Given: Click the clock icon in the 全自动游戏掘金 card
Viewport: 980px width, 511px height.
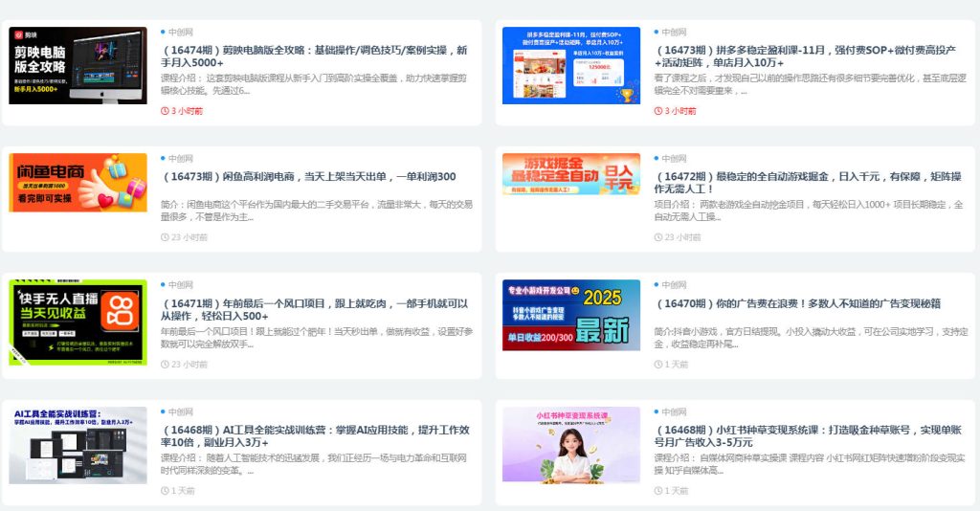Looking at the screenshot, I should (x=658, y=237).
